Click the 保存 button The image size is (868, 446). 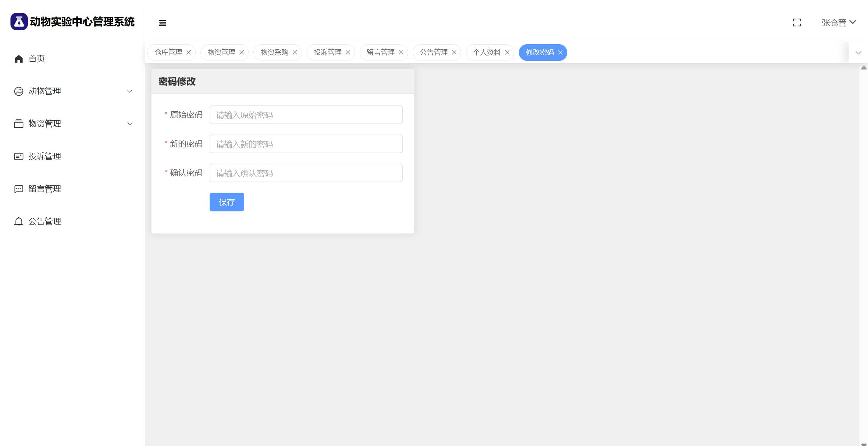coord(227,202)
